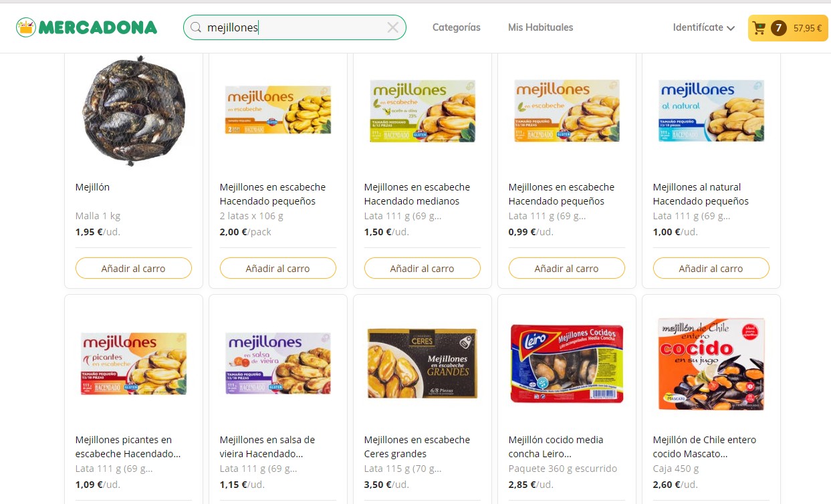Click the Mercadona logo

87,27
